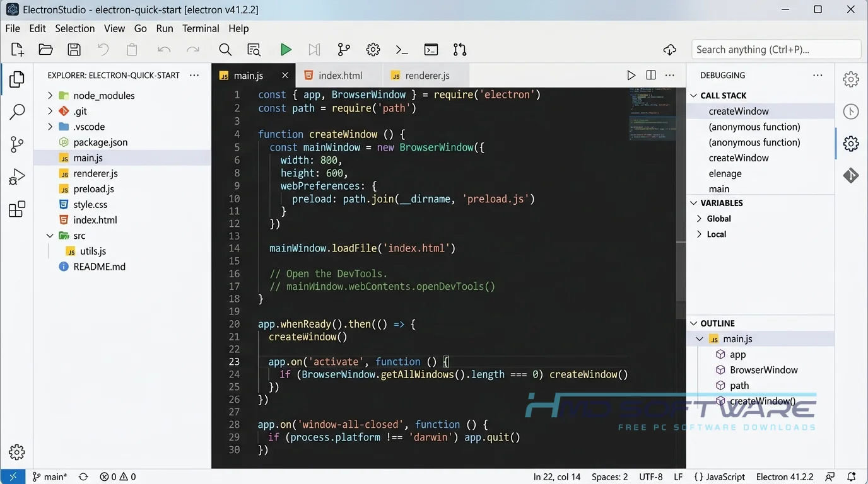The width and height of the screenshot is (868, 484).
Task: Click the Find in Files toolbar icon
Action: point(254,50)
